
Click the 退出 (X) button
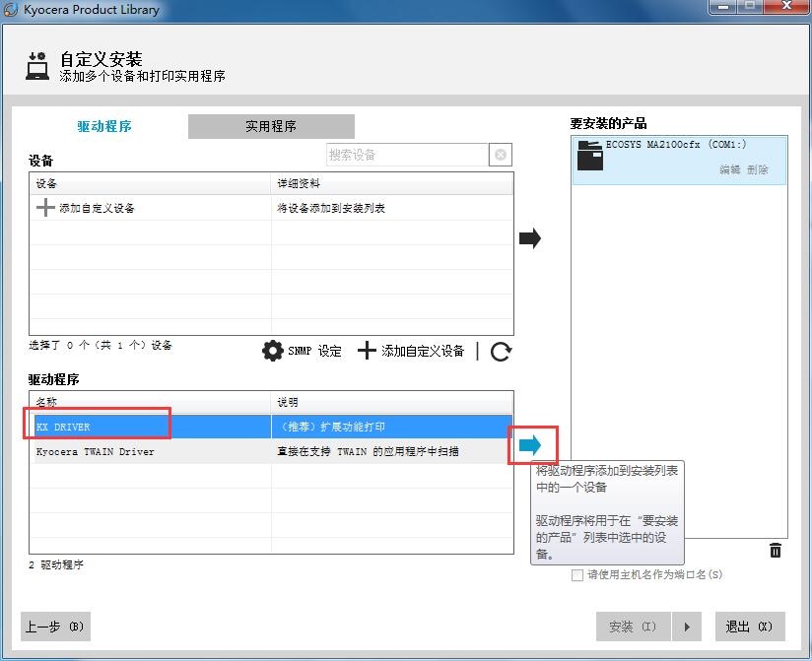tap(750, 627)
